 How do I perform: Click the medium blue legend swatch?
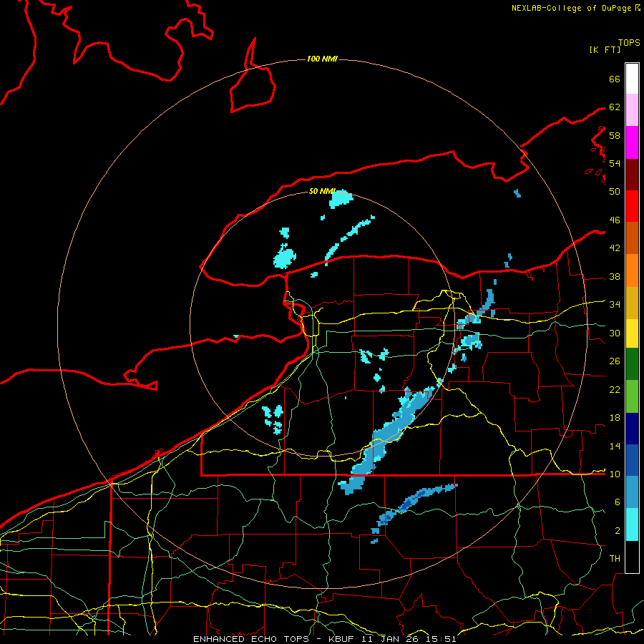click(x=632, y=460)
